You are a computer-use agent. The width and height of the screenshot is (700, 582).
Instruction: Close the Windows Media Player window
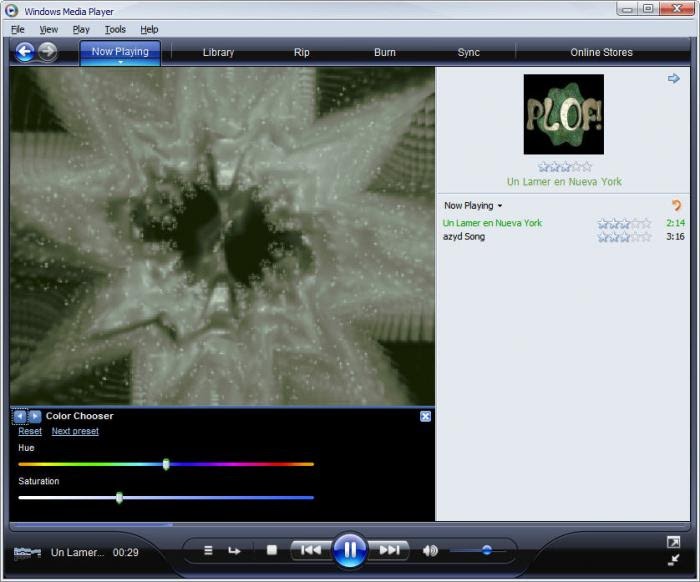[x=677, y=9]
